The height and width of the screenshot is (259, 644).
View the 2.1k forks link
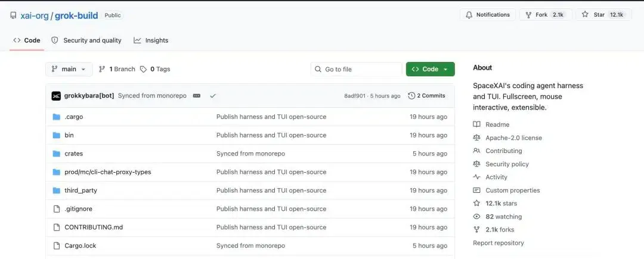point(500,229)
